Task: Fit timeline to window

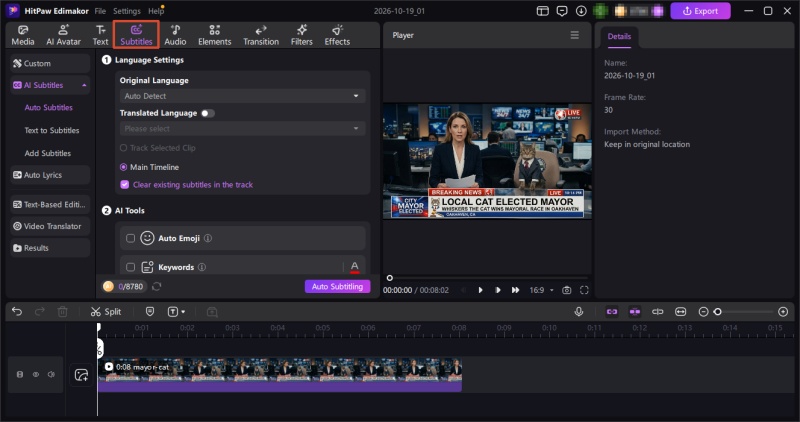Action: pyautogui.click(x=681, y=311)
